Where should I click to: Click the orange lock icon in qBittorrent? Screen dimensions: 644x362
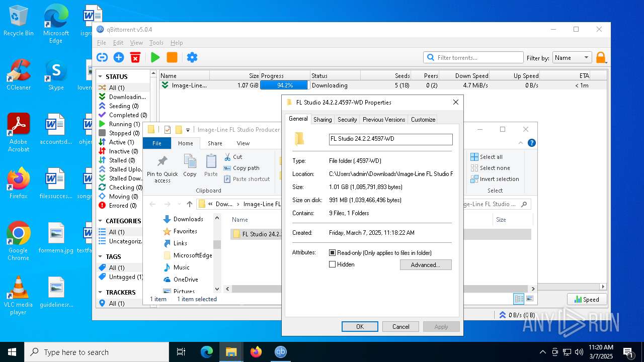[x=601, y=58]
